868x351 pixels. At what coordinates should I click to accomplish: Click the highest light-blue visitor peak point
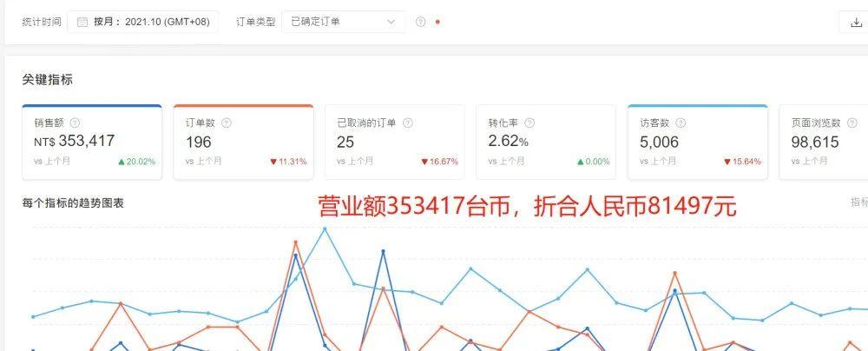pyautogui.click(x=325, y=229)
